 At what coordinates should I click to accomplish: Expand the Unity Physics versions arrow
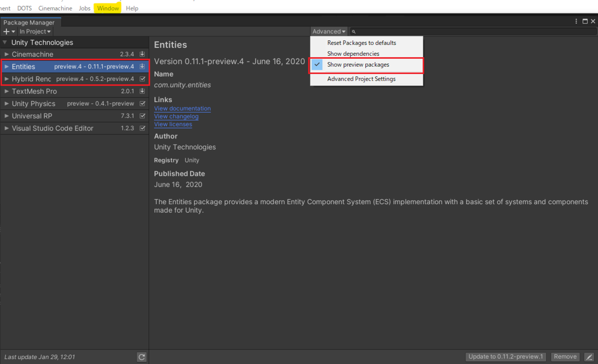6,104
